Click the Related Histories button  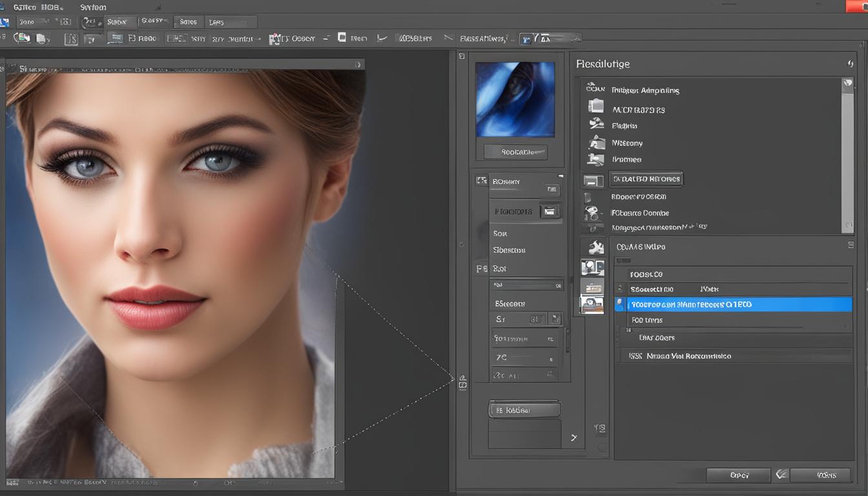645,179
